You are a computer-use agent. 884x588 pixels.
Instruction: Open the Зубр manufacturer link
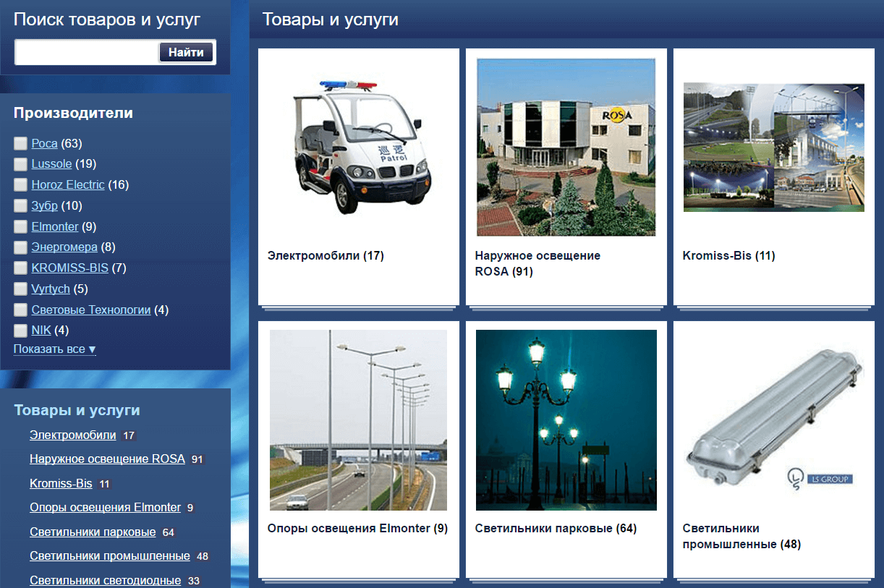tap(44, 205)
